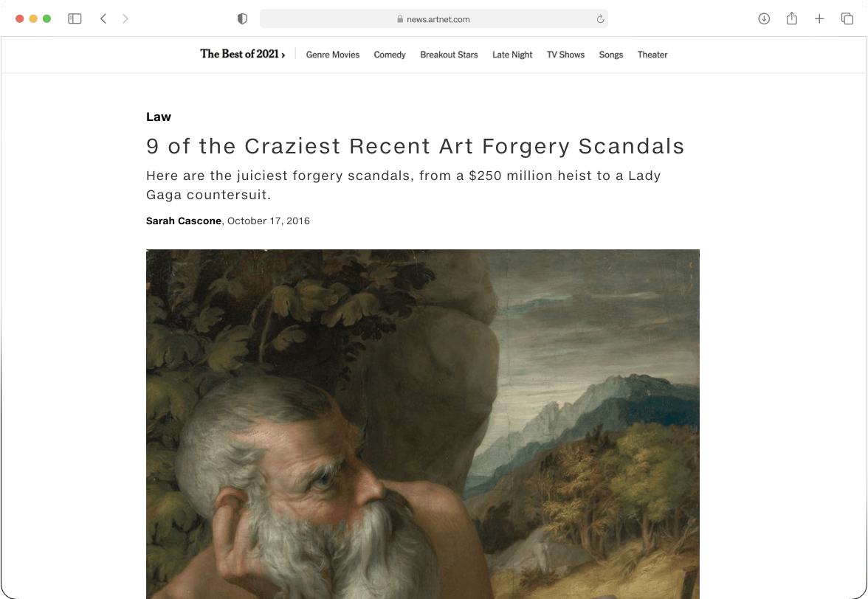This screenshot has height=599, width=868.
Task: Go to the TV Shows section
Action: pos(565,55)
